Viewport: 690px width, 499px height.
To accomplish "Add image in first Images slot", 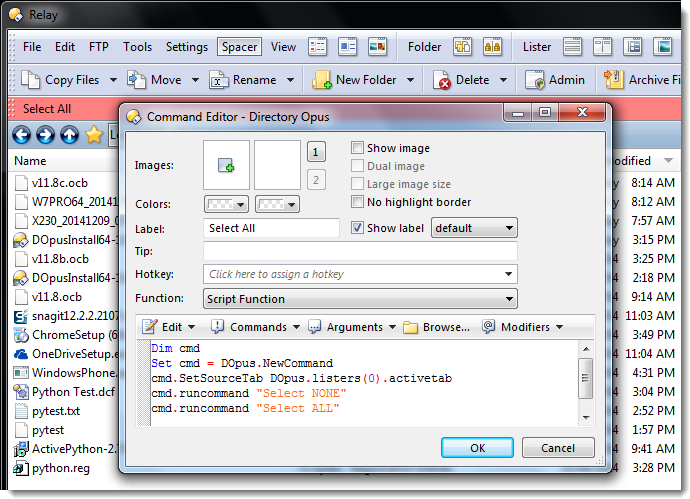I will (x=226, y=165).
